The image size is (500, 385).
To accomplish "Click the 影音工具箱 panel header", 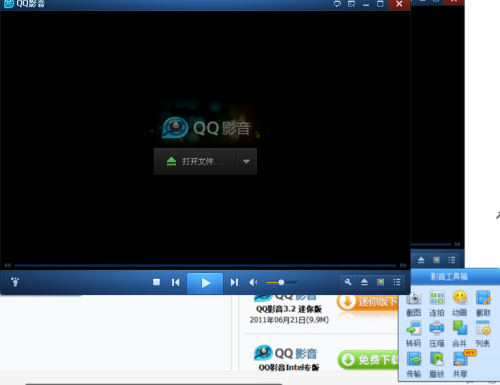I will 449,276.
